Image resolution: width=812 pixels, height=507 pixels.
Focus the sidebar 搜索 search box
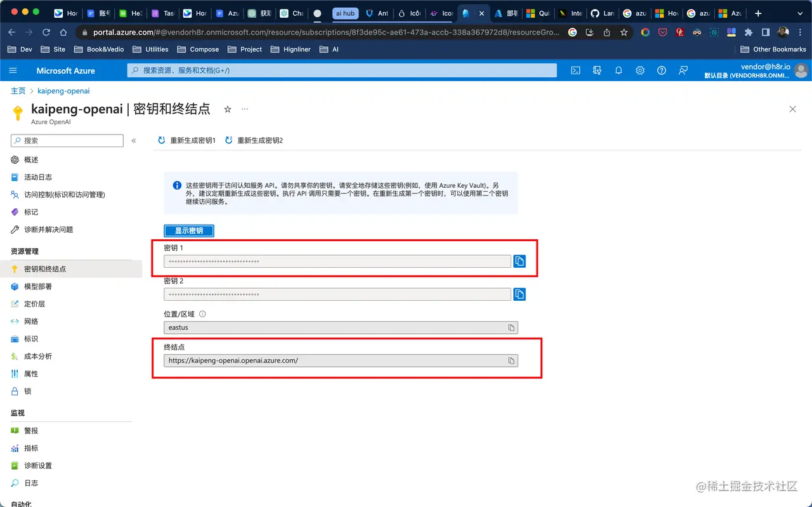coord(67,140)
